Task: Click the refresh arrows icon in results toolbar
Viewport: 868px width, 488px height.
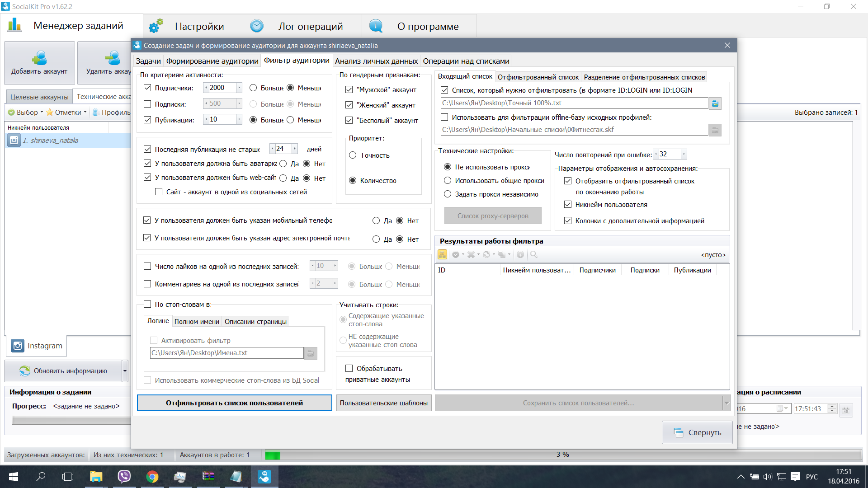Action: 486,255
